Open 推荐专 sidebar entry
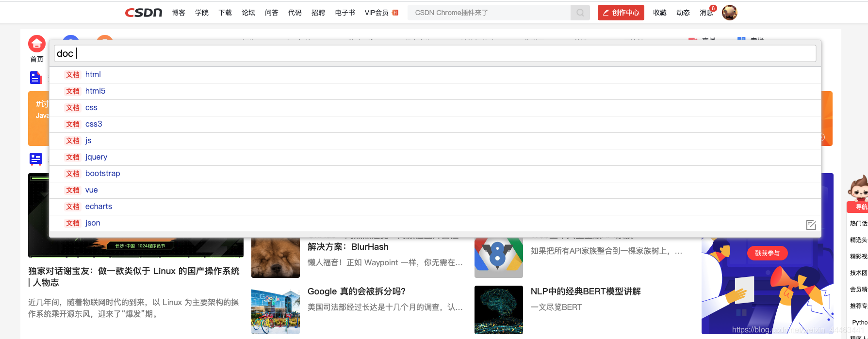Screen dimensions: 868x339 point(858,306)
